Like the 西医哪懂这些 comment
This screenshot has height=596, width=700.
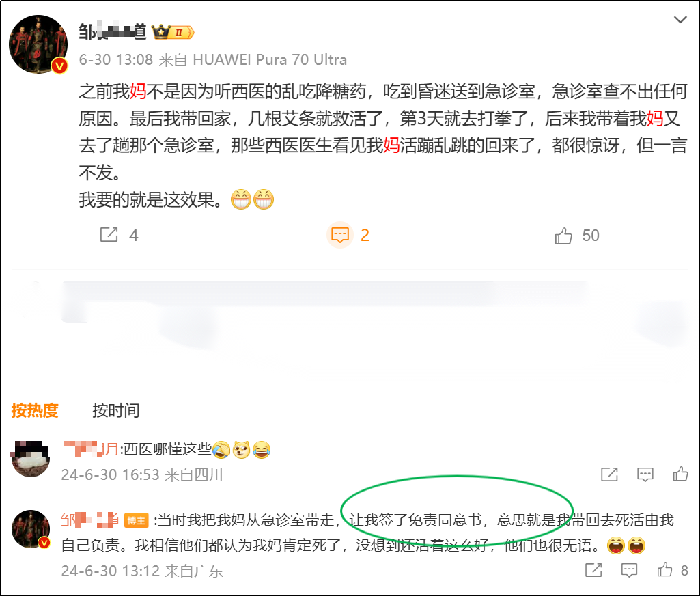click(680, 473)
